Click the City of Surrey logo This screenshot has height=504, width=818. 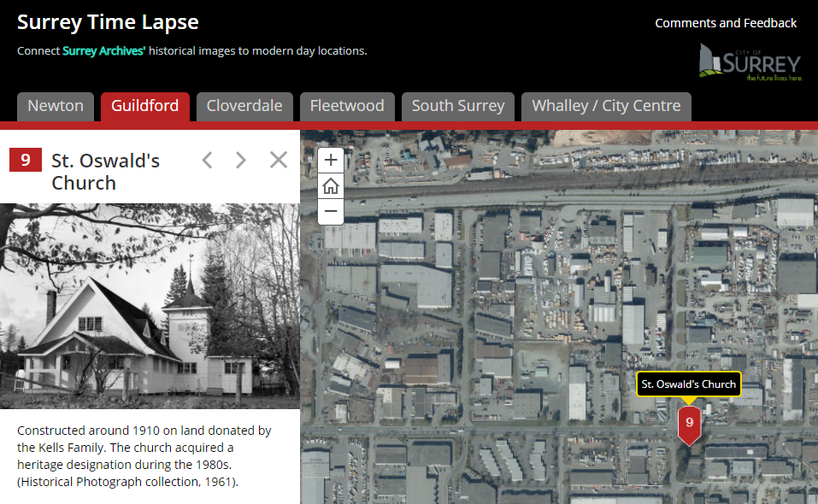(x=750, y=62)
